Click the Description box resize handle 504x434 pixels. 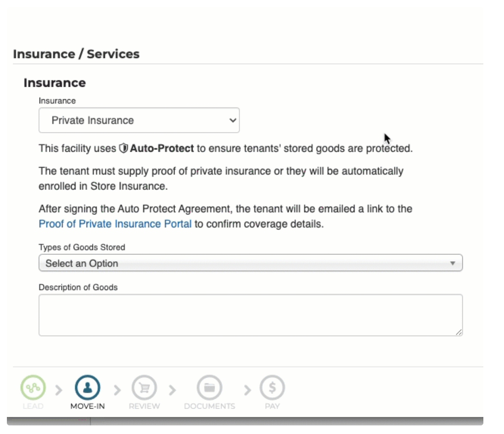point(459,332)
